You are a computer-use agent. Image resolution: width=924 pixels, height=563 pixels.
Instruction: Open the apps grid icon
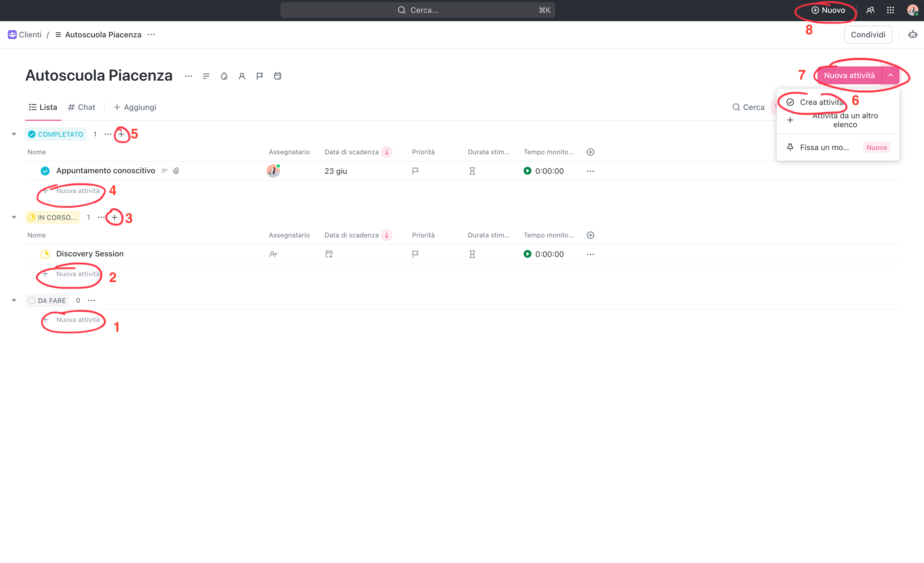(890, 10)
